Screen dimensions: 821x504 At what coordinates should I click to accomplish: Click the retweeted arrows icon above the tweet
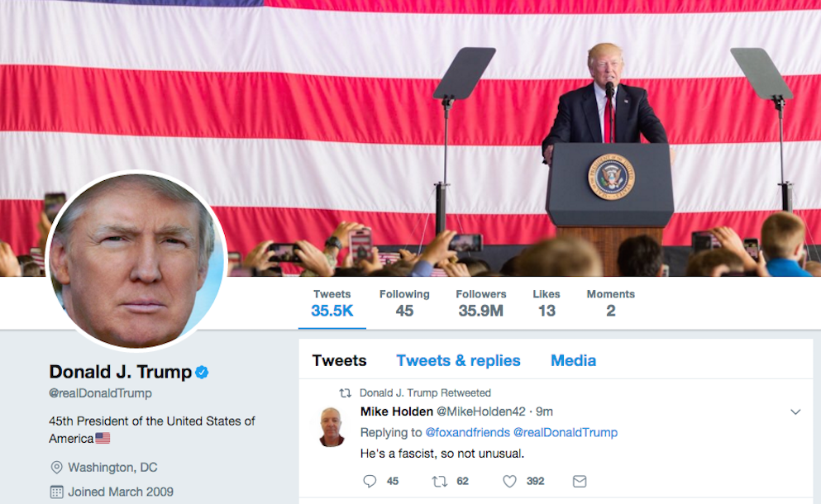pos(345,392)
